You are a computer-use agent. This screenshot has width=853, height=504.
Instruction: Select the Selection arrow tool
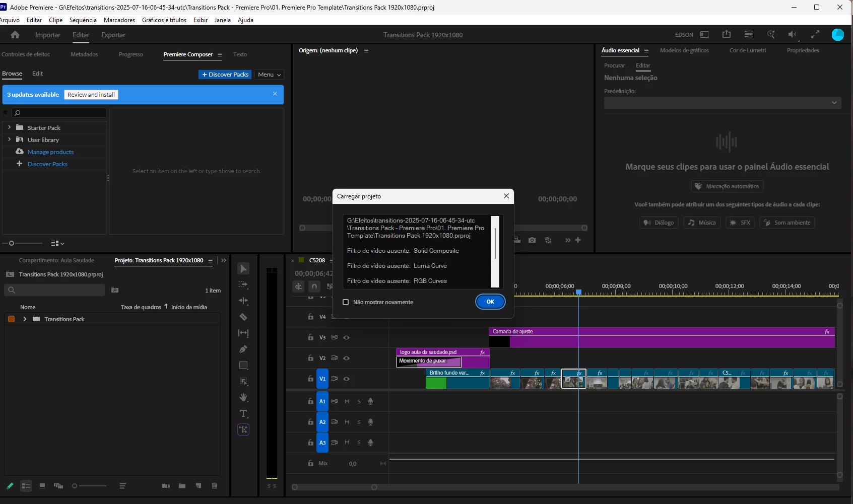coord(243,269)
